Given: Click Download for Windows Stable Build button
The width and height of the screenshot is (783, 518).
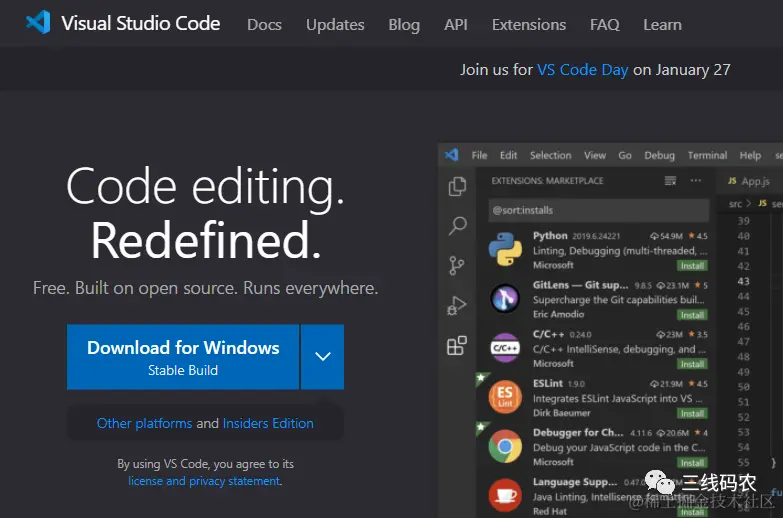Looking at the screenshot, I should [x=183, y=357].
